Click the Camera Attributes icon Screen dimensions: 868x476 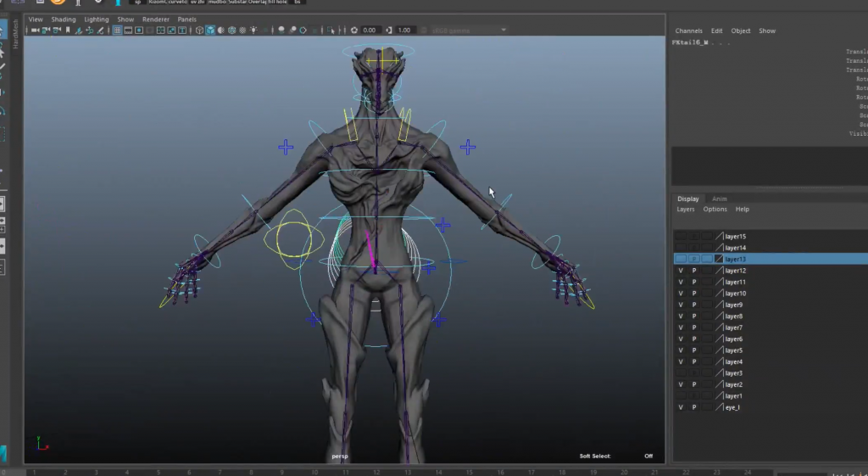tap(57, 30)
